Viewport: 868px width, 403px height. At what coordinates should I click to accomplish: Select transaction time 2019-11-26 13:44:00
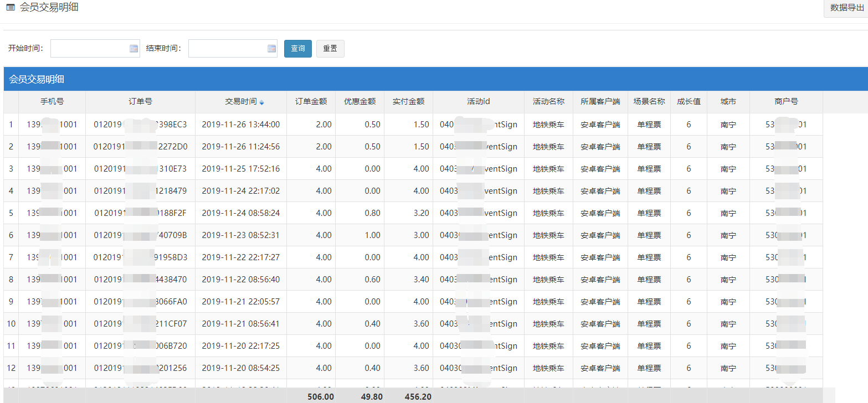tap(240, 125)
